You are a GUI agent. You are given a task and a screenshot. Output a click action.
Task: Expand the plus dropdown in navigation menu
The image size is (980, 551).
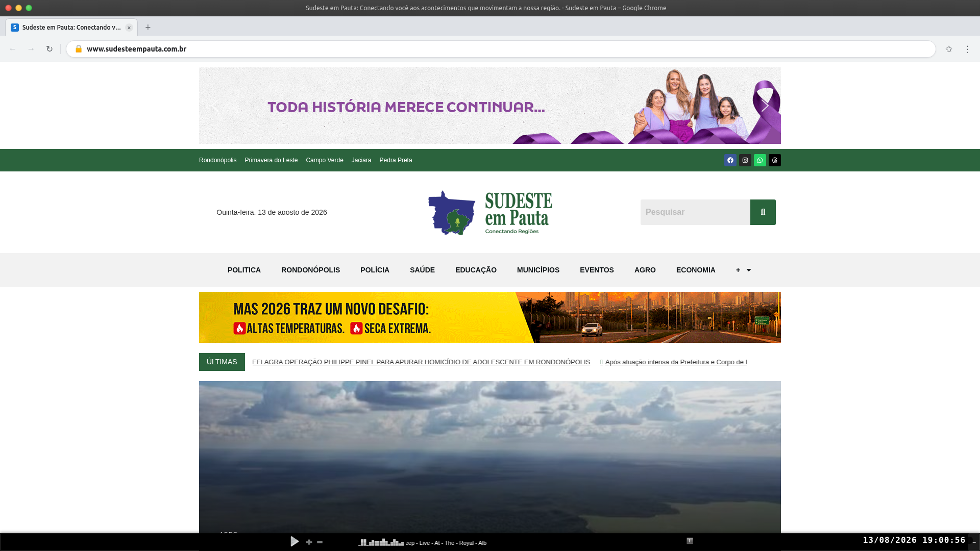pos(743,270)
